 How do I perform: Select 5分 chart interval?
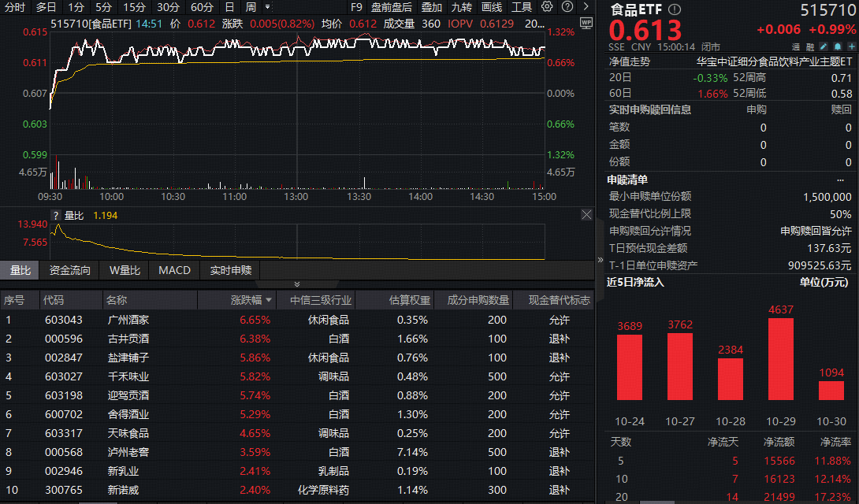point(103,7)
